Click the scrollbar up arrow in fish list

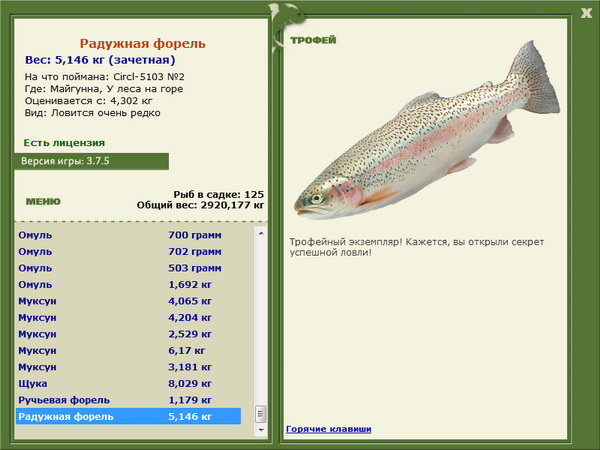point(261,233)
